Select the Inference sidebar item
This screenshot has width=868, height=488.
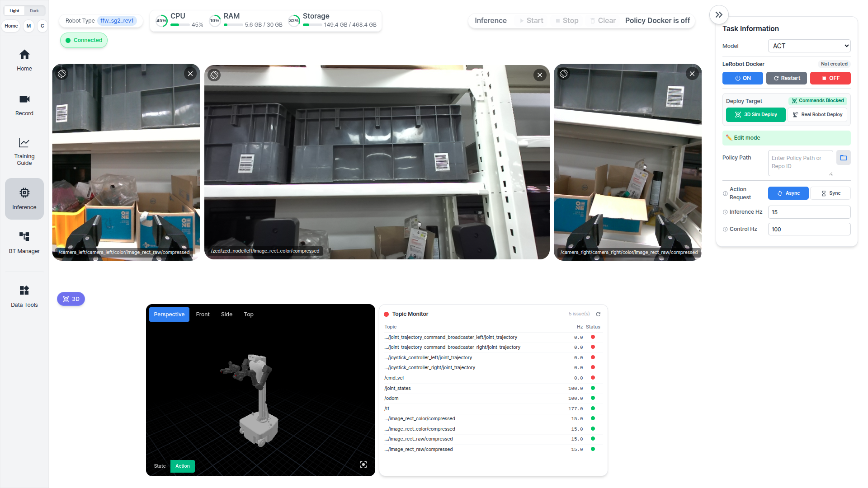24,199
